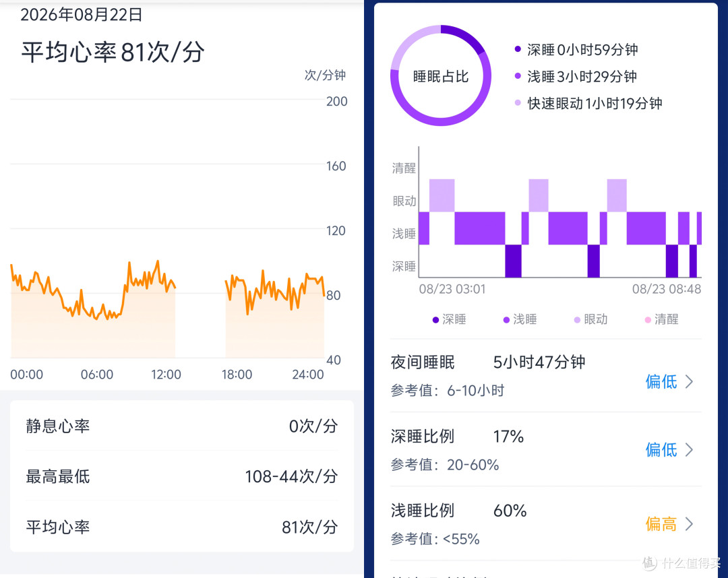
Task: Click the 18:00 axis label on heart chart
Action: tap(237, 375)
